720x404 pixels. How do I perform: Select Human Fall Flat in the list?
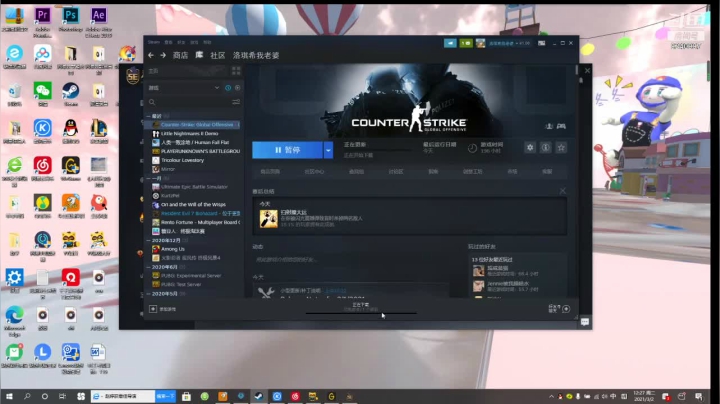click(193, 142)
